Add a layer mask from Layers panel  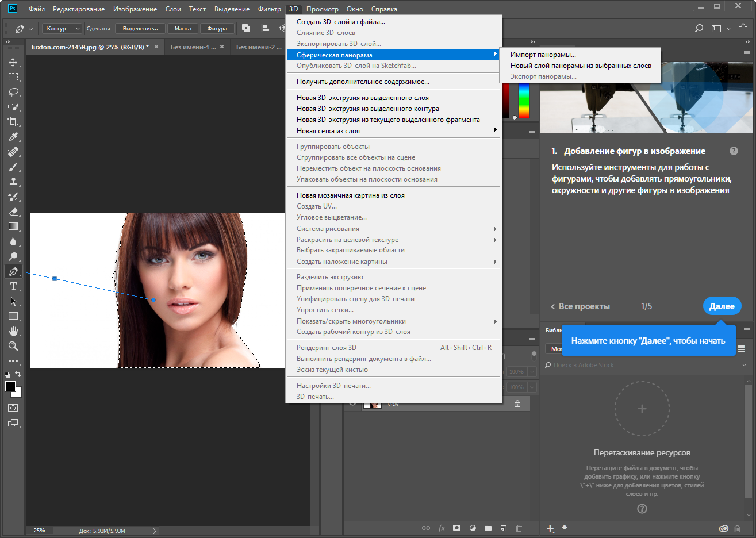tap(456, 528)
